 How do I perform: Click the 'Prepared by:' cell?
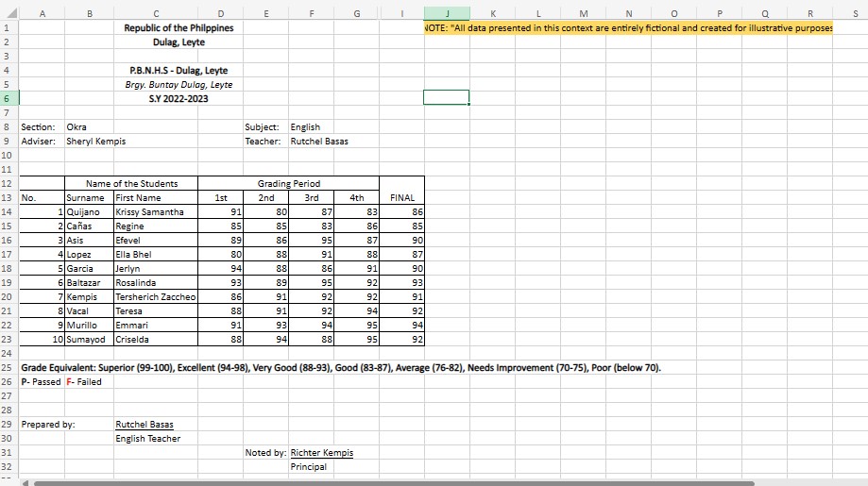(x=48, y=424)
